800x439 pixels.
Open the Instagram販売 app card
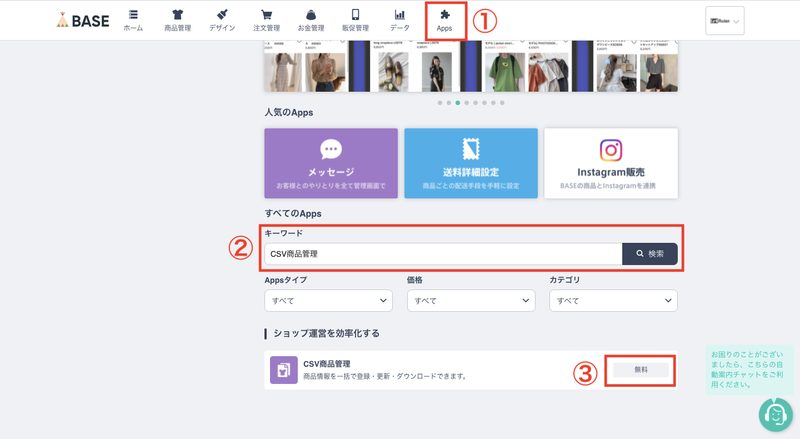[611, 163]
